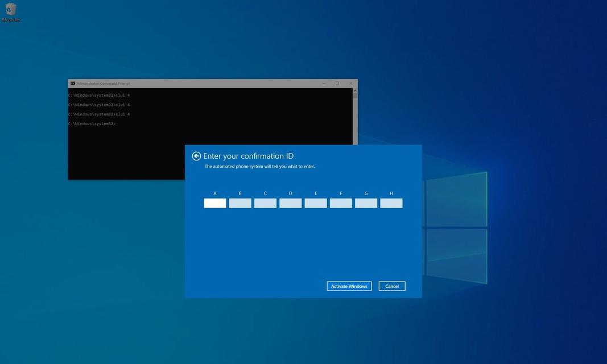Click the Command Prompt window title text
This screenshot has width=607, height=364.
click(103, 84)
